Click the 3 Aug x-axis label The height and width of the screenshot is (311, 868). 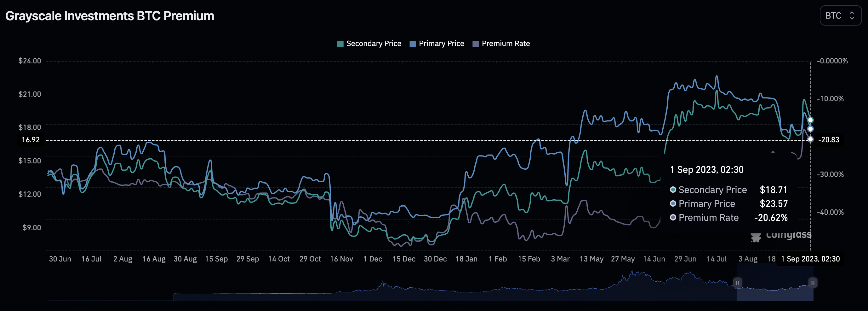748,259
